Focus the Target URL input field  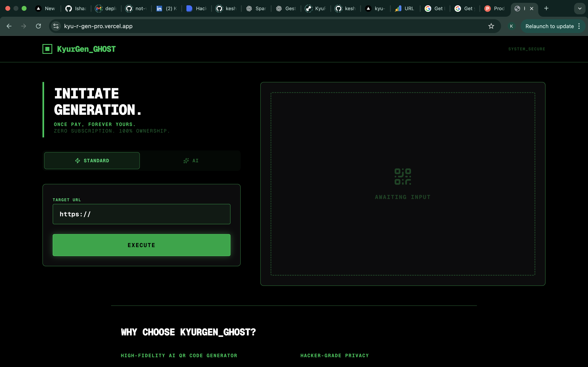(141, 214)
